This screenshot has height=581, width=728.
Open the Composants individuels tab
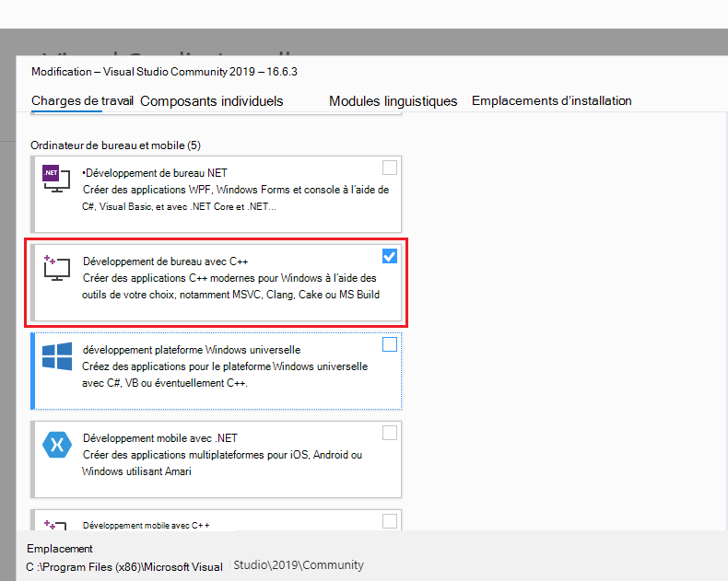tap(212, 101)
